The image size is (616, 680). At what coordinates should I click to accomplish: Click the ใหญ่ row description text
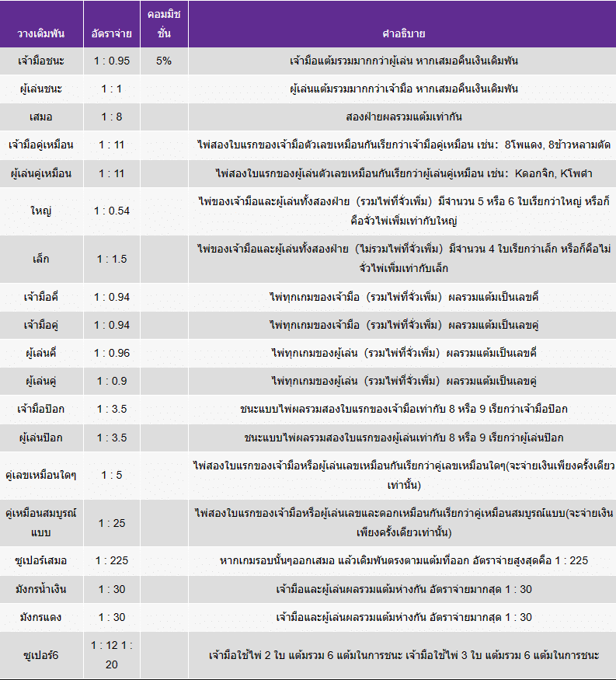click(403, 211)
